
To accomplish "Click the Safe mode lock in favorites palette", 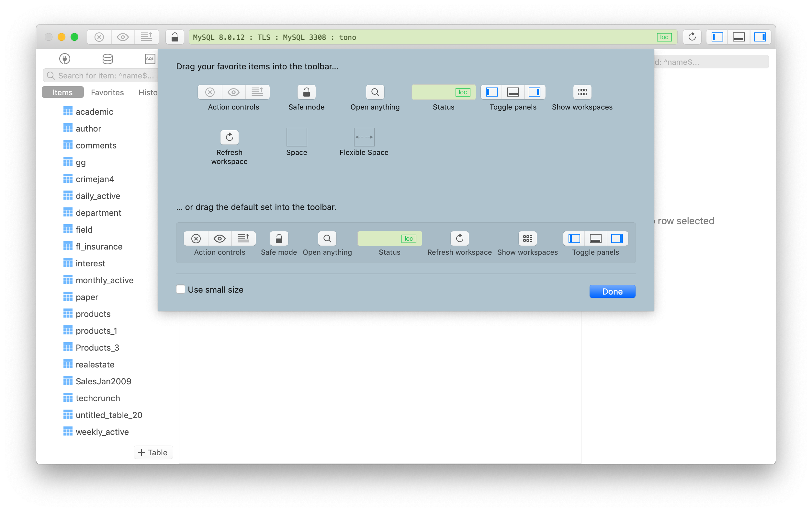I will (x=306, y=92).
